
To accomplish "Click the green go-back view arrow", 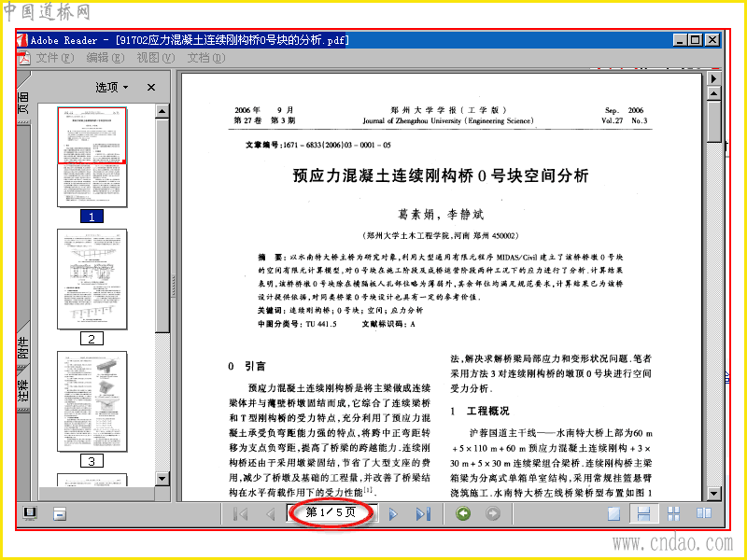I will click(x=463, y=513).
